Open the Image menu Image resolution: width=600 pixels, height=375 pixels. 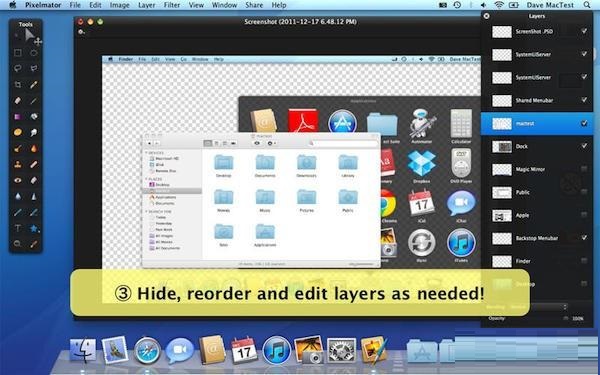tap(119, 5)
